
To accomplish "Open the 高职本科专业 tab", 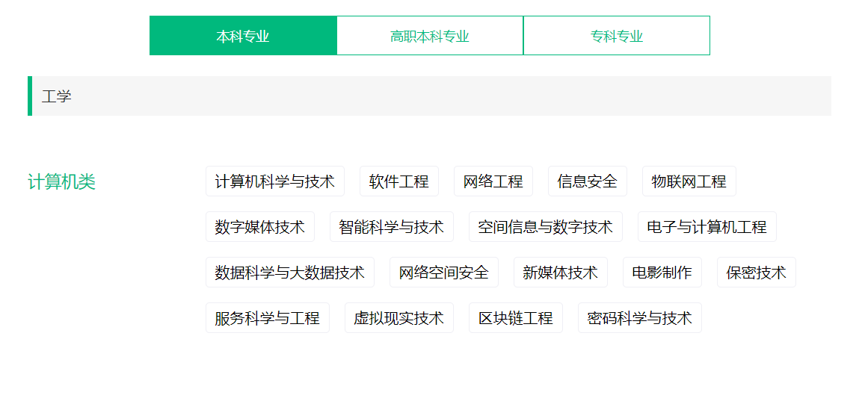I will pyautogui.click(x=430, y=36).
